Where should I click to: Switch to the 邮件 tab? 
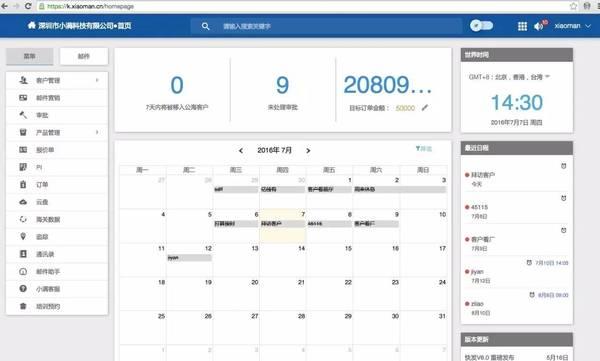tap(84, 56)
